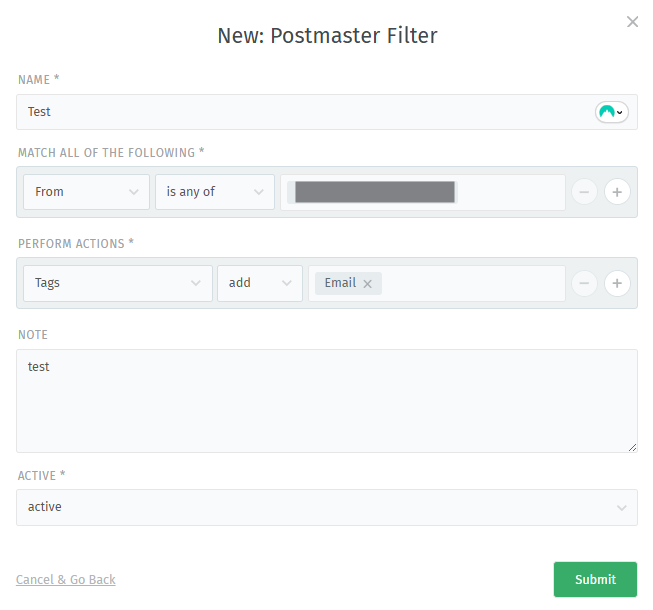Viewport: 653px width, 610px height.
Task: Click empty space beside the Email tag
Action: click(x=470, y=283)
